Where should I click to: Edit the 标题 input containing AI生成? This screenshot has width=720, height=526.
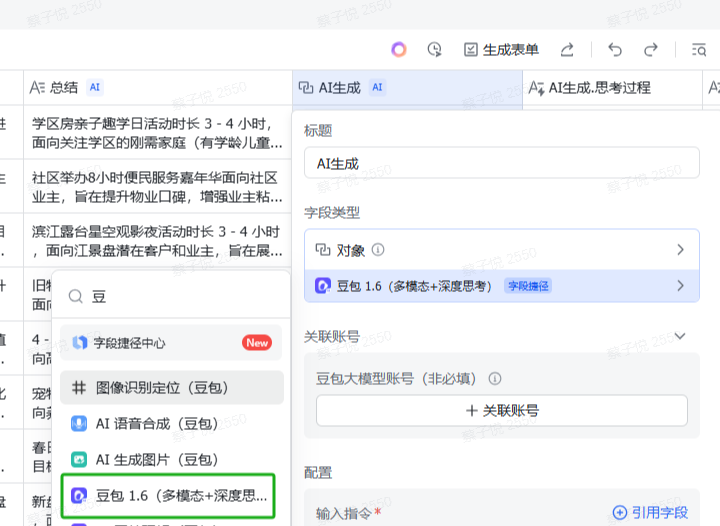point(501,163)
